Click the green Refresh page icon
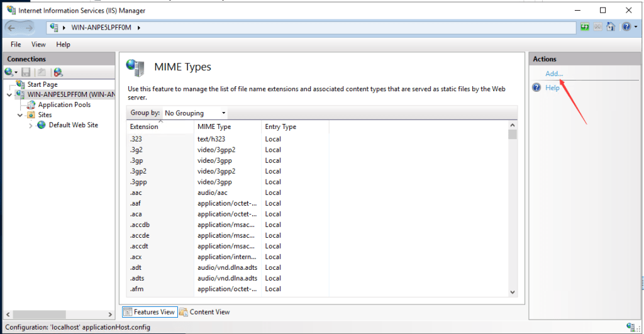 click(585, 27)
